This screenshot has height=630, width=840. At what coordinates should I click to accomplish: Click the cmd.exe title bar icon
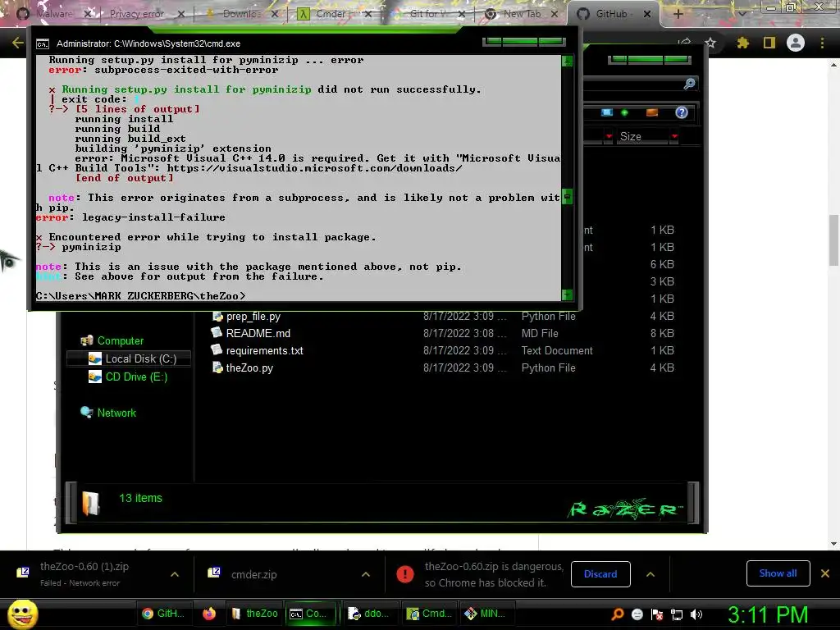(43, 44)
